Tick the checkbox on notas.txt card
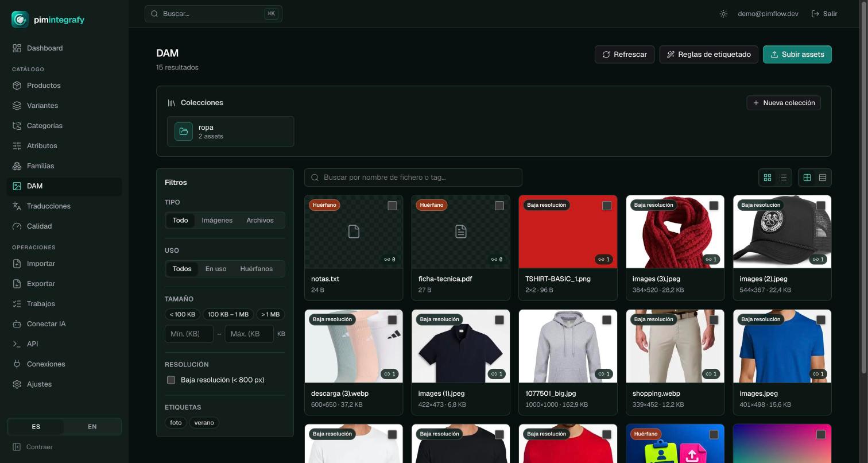Image resolution: width=868 pixels, height=463 pixels. (392, 206)
